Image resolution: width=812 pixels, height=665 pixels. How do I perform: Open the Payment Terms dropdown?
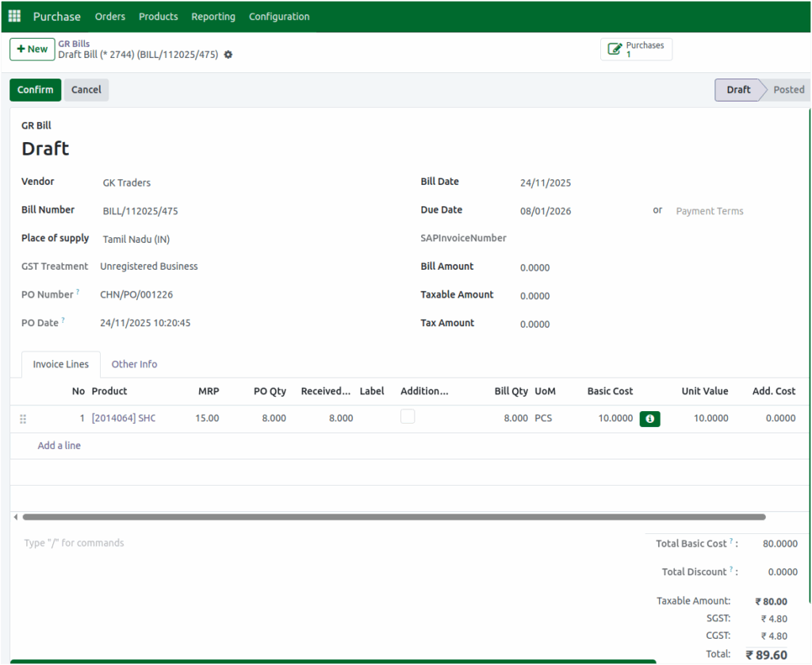click(x=710, y=211)
